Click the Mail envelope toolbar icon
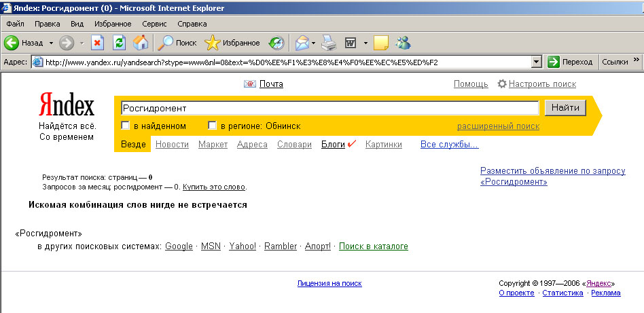Image resolution: width=644 pixels, height=313 pixels. [x=302, y=43]
